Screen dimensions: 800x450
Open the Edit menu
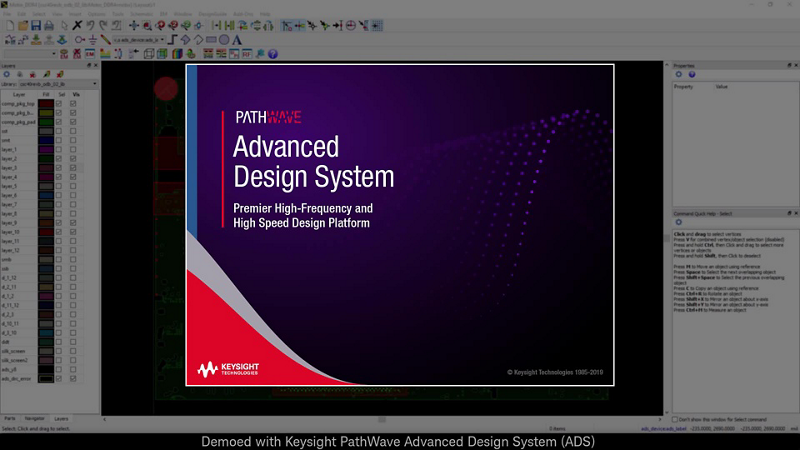click(x=21, y=14)
